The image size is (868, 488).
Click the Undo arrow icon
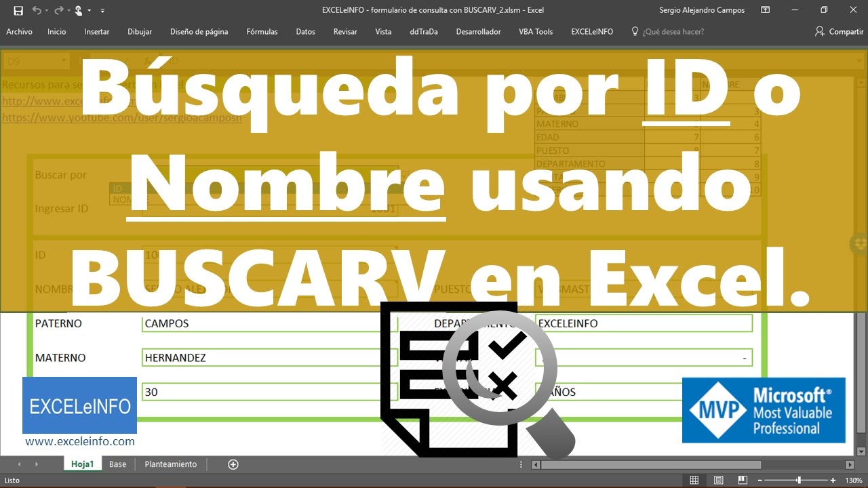click(36, 10)
